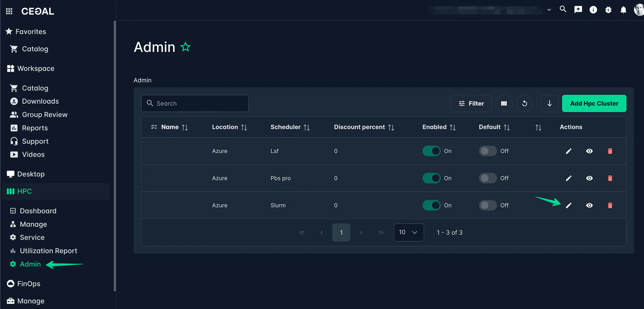Click the Add Hpc Cluster button
644x309 pixels.
pos(594,103)
